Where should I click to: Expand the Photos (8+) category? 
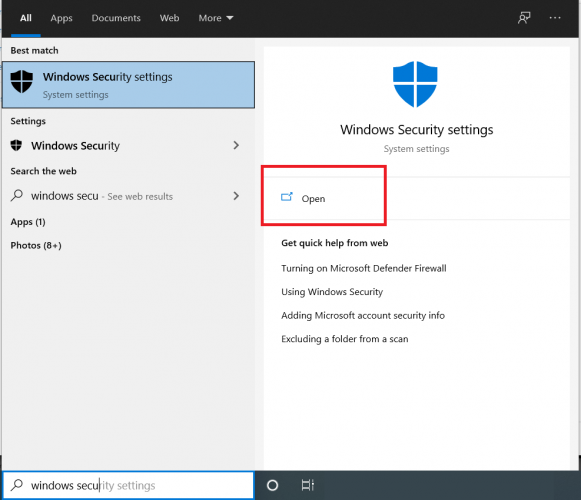(36, 245)
